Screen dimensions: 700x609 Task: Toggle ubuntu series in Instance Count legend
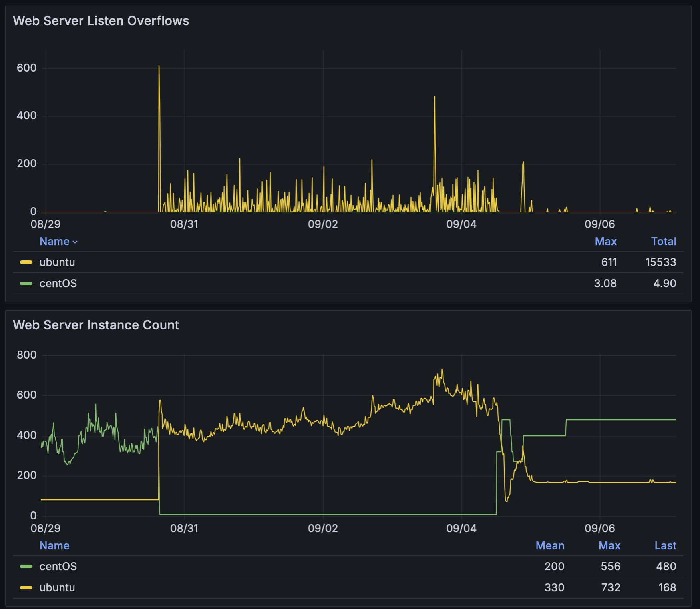(57, 588)
